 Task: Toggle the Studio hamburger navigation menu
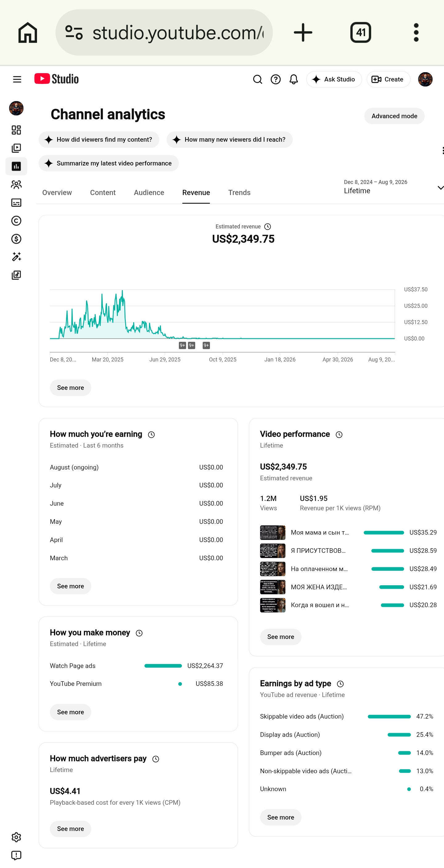click(x=17, y=79)
